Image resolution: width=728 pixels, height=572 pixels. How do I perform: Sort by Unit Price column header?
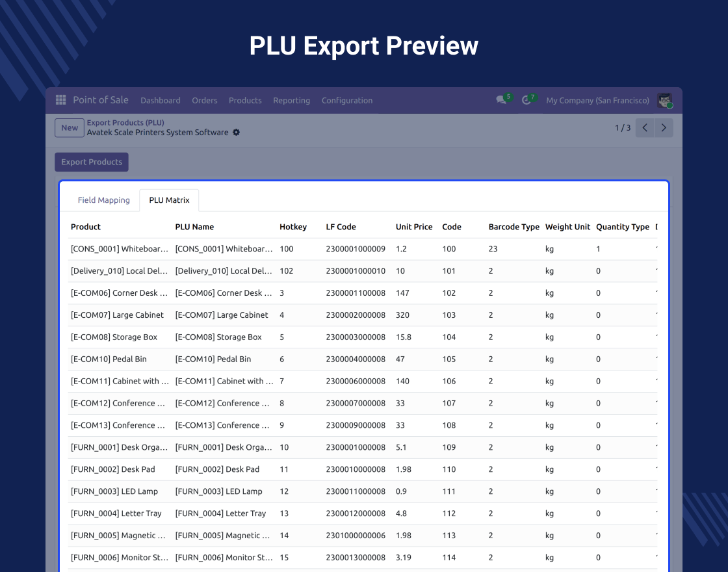point(413,227)
